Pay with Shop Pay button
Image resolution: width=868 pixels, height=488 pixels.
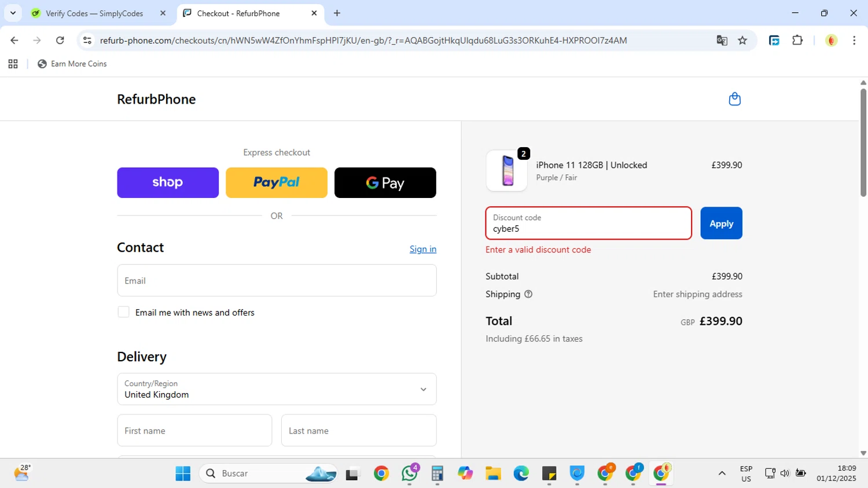(168, 183)
